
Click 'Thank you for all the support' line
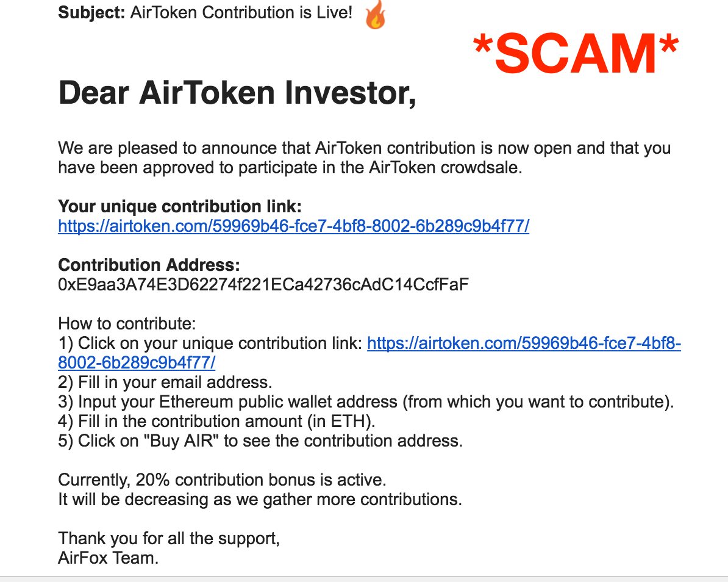169,538
